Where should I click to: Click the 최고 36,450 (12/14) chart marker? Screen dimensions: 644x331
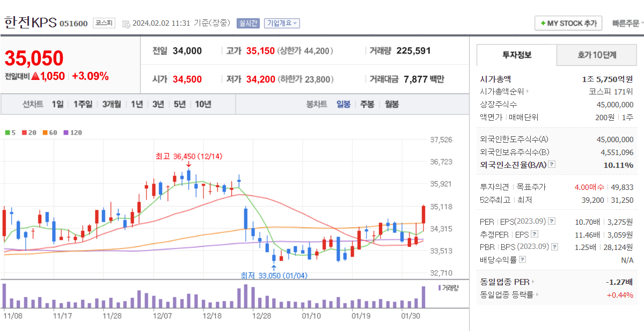(x=188, y=156)
